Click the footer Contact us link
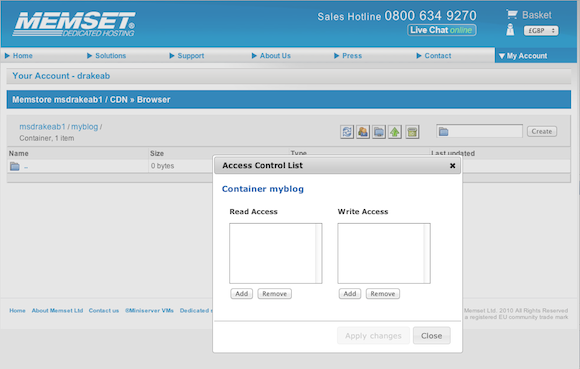The height and width of the screenshot is (369, 580). (x=104, y=311)
